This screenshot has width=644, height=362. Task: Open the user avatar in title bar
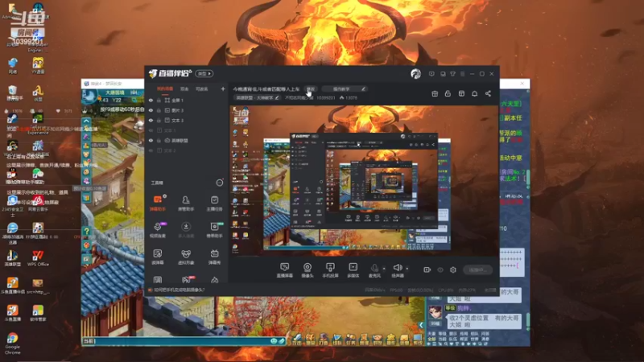[x=415, y=74]
